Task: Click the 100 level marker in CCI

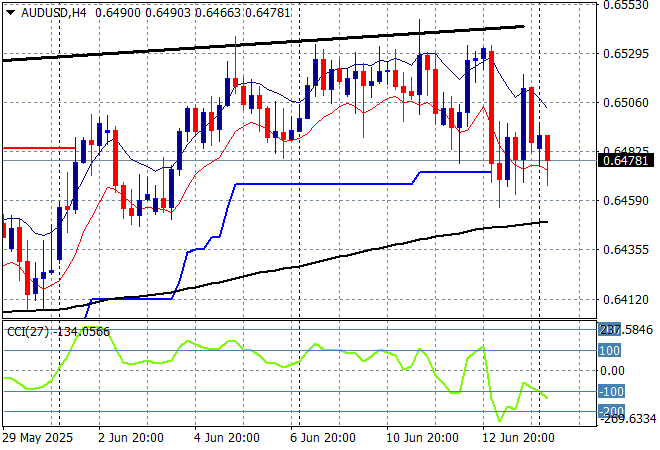Action: (610, 351)
